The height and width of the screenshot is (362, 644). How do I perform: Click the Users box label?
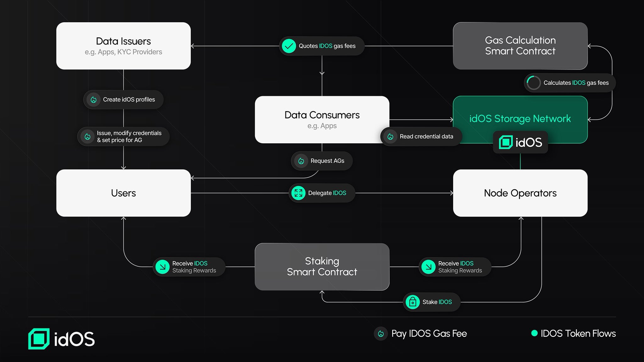click(123, 193)
